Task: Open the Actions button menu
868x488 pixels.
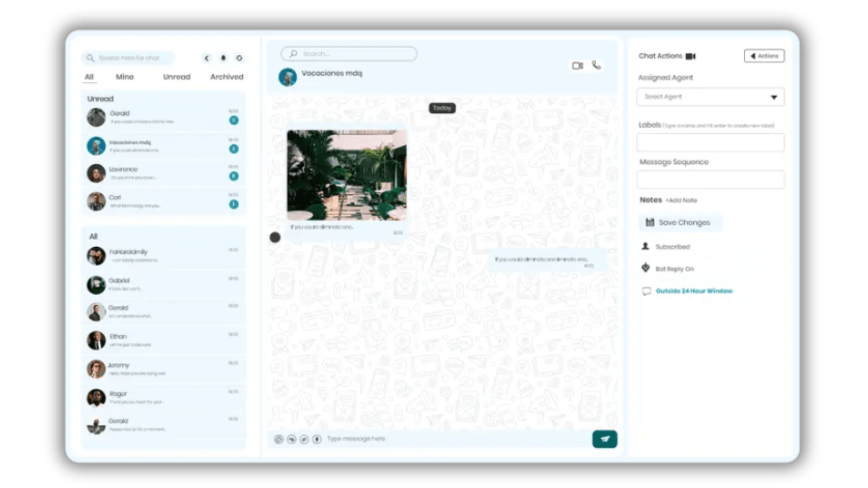Action: (764, 56)
